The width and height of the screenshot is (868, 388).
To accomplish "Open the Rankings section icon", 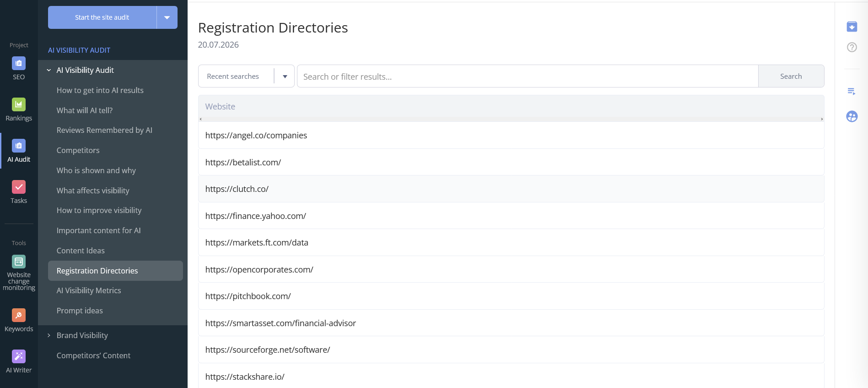I will pos(19,104).
